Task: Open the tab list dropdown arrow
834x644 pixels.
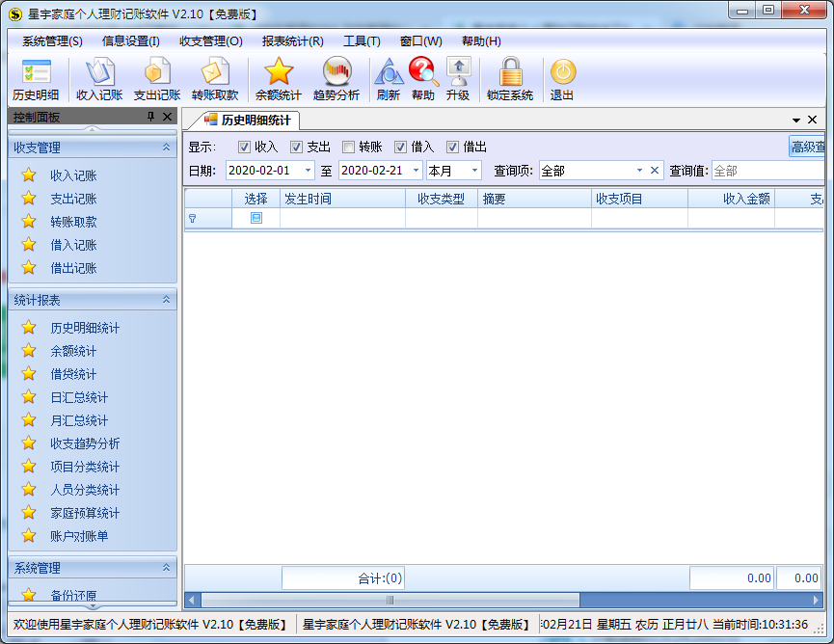Action: pos(796,121)
